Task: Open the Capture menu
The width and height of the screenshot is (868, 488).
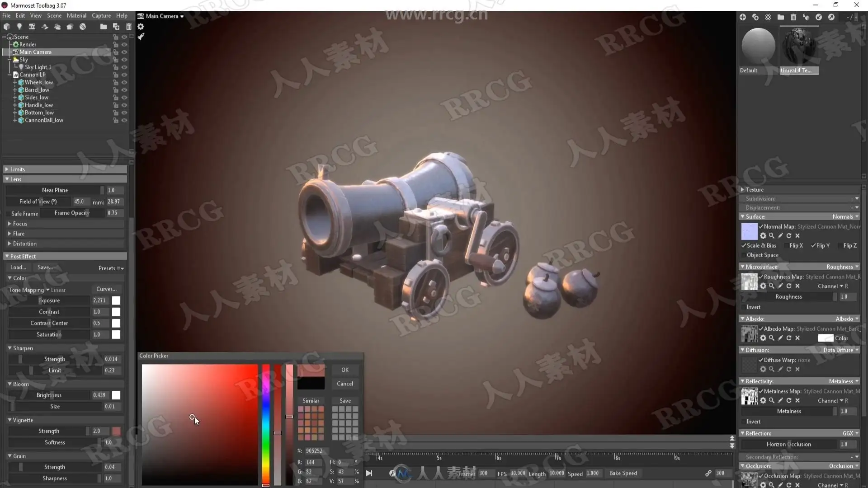Action: (x=101, y=15)
